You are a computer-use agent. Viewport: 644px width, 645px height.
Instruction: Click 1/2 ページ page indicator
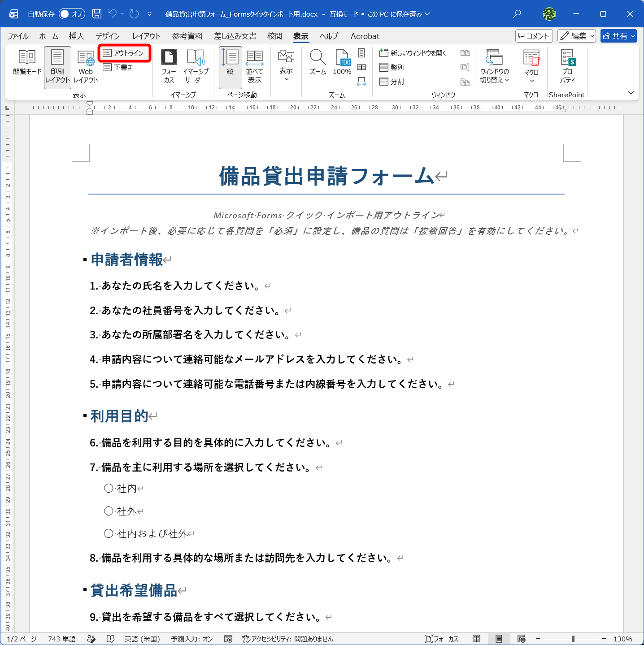(22, 639)
